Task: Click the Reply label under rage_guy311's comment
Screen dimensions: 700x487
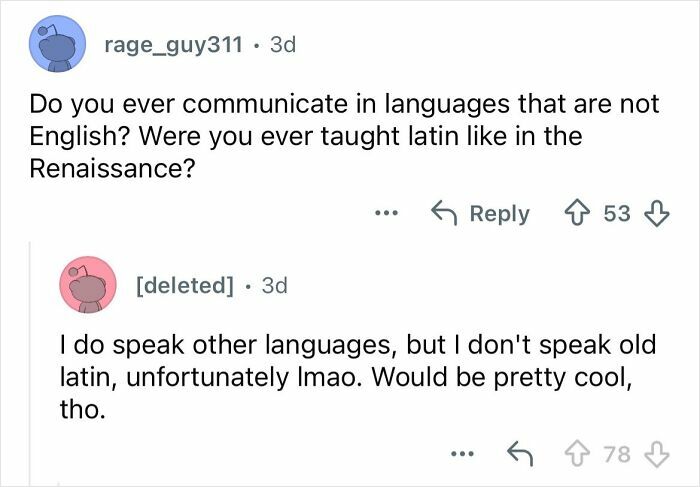Action: click(498, 214)
